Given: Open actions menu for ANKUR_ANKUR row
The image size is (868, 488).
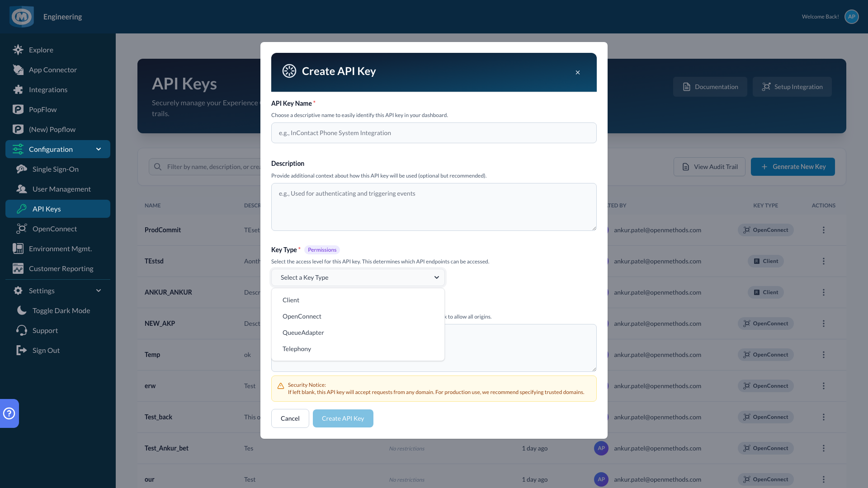Looking at the screenshot, I should (x=824, y=292).
